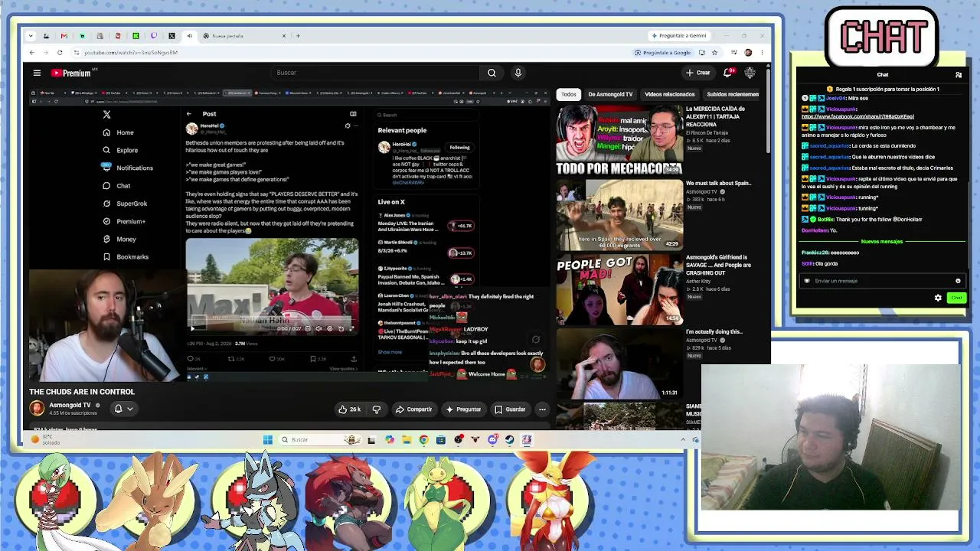The height and width of the screenshot is (551, 980).
Task: Click the 'Compartir' share button
Action: pos(413,409)
